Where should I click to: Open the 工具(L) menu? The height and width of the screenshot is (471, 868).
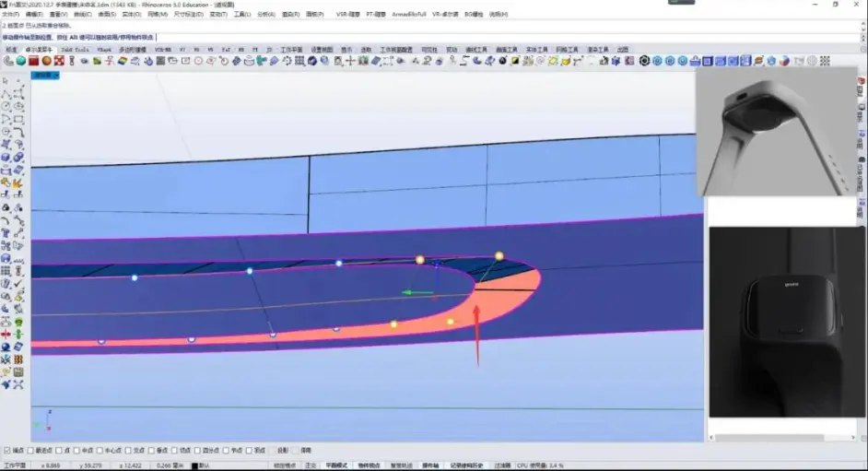(x=242, y=15)
